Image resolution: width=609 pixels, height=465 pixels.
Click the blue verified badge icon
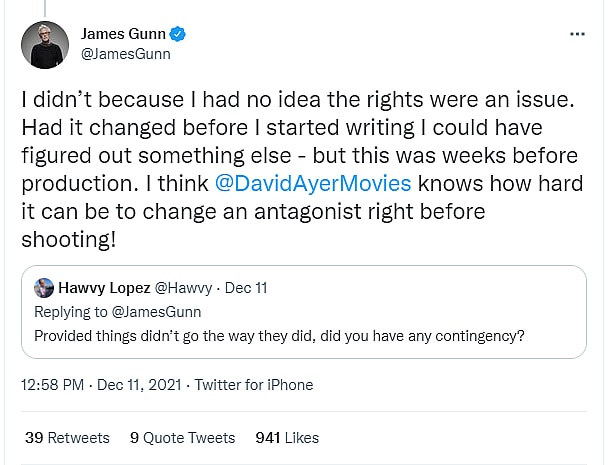(x=177, y=35)
